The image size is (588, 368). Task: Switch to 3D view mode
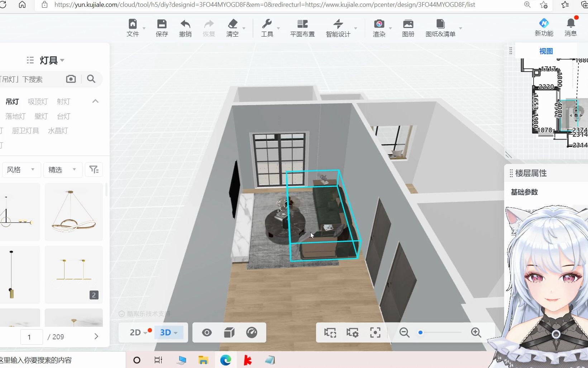(168, 332)
